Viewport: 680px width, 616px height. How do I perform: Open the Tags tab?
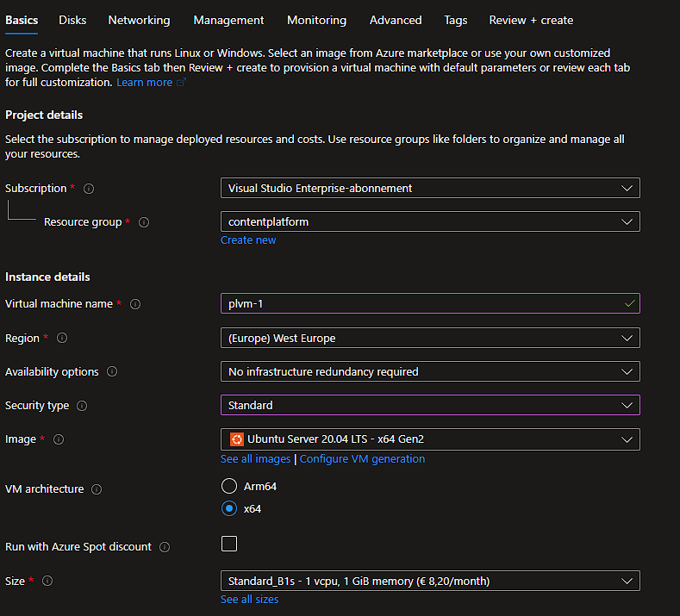point(455,21)
